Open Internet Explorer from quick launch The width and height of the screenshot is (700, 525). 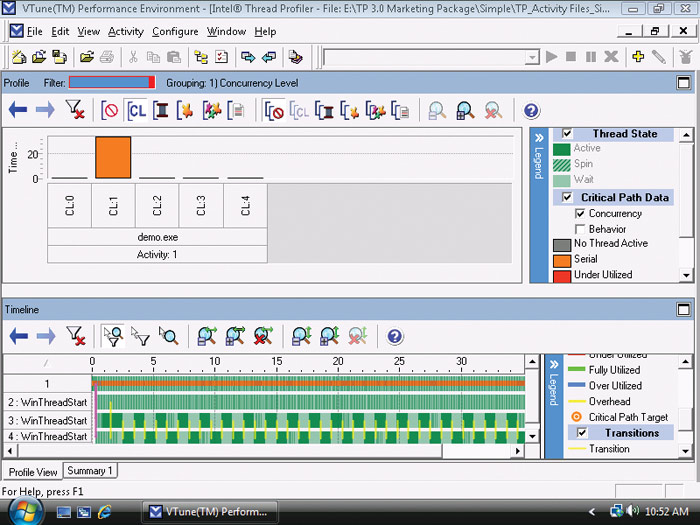pyautogui.click(x=104, y=511)
